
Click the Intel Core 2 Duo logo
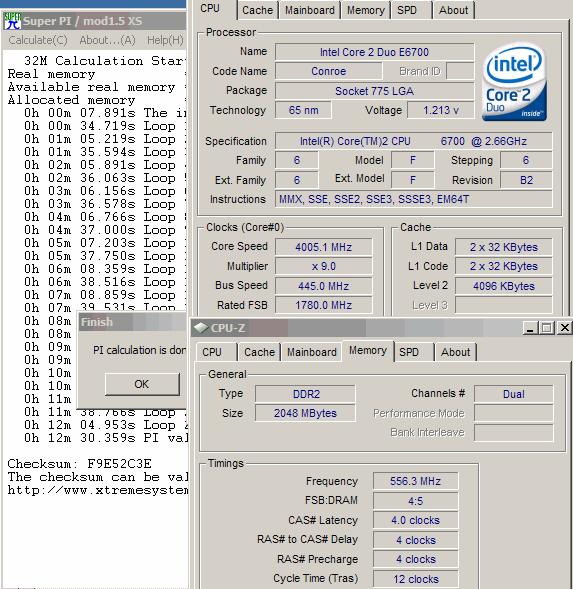pos(514,82)
